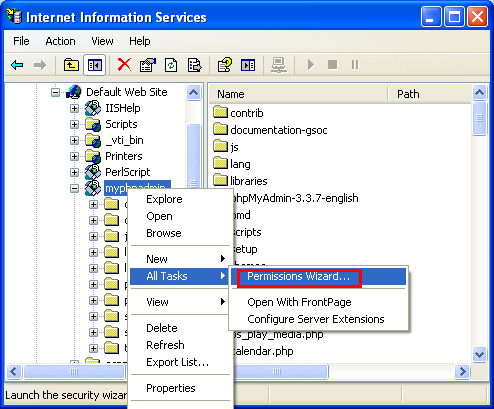Choose Open from the context menu

click(x=180, y=216)
